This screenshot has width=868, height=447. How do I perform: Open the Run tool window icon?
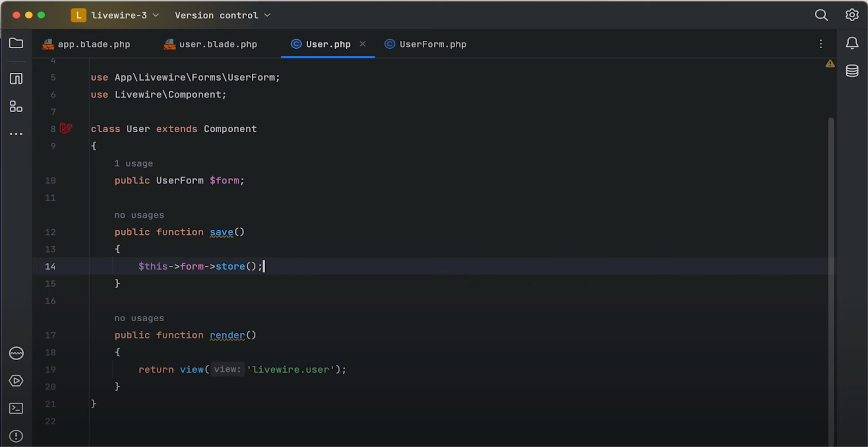[16, 381]
